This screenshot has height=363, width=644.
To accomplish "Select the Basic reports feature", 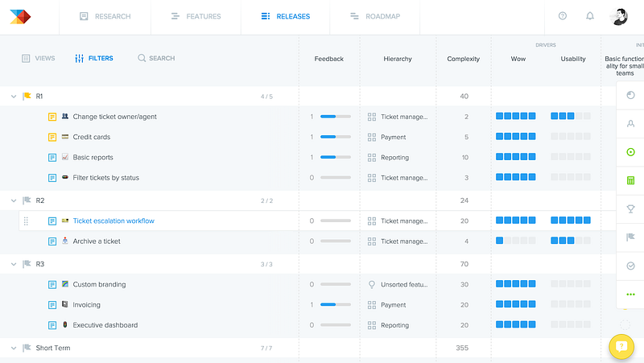I will pos(93,157).
